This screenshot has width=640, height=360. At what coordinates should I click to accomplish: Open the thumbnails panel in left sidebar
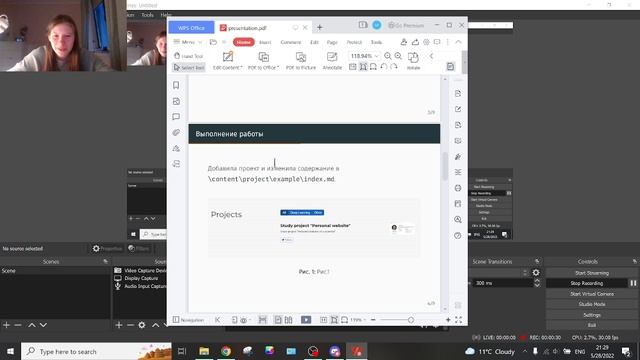point(176,101)
